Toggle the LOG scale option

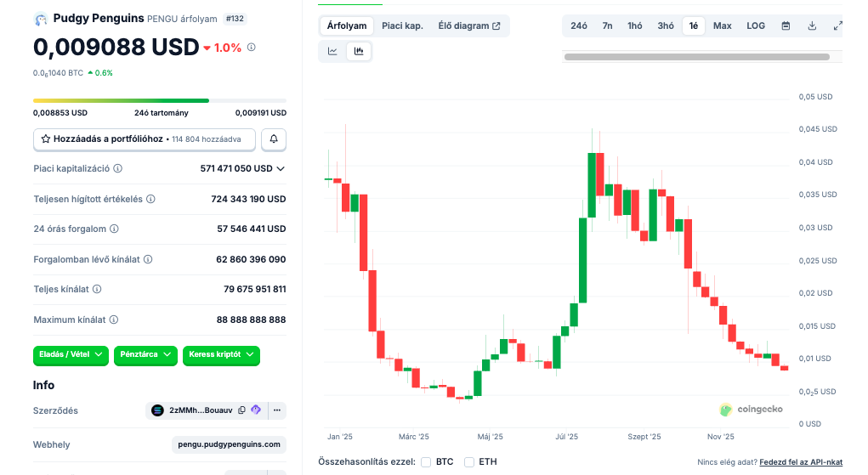pos(756,25)
